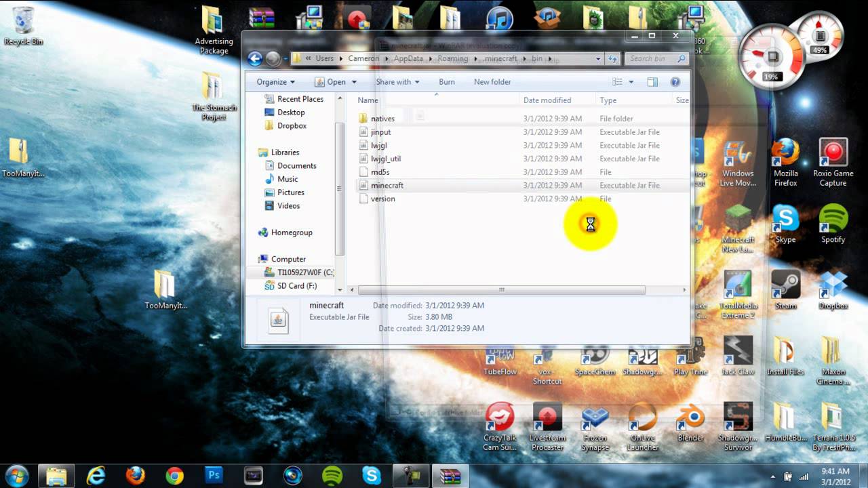Go back using Explorer's Back arrow
Viewport: 868px width, 488px height.
[255, 59]
